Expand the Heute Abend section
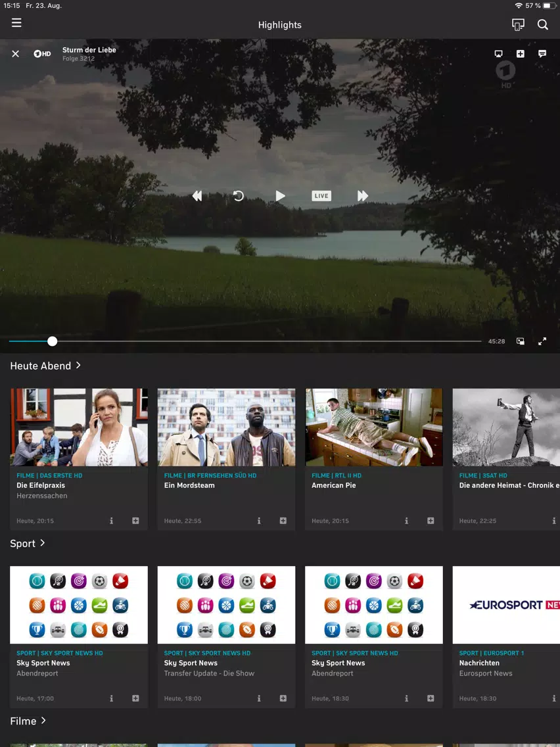This screenshot has width=560, height=747. [46, 366]
